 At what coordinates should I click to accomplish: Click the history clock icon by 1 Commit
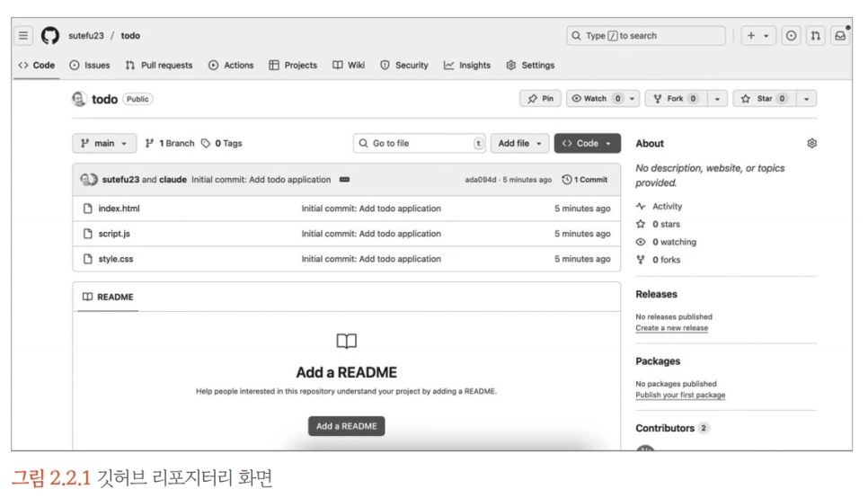click(x=566, y=180)
